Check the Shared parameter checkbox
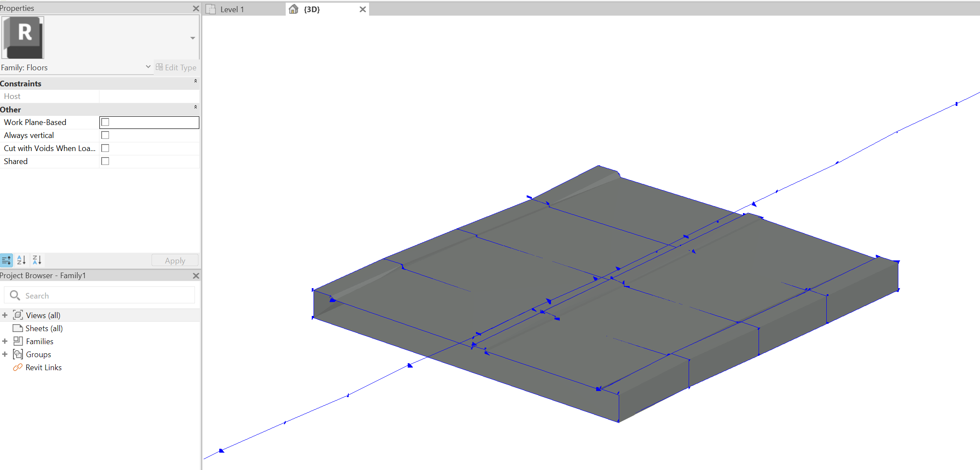 [105, 161]
